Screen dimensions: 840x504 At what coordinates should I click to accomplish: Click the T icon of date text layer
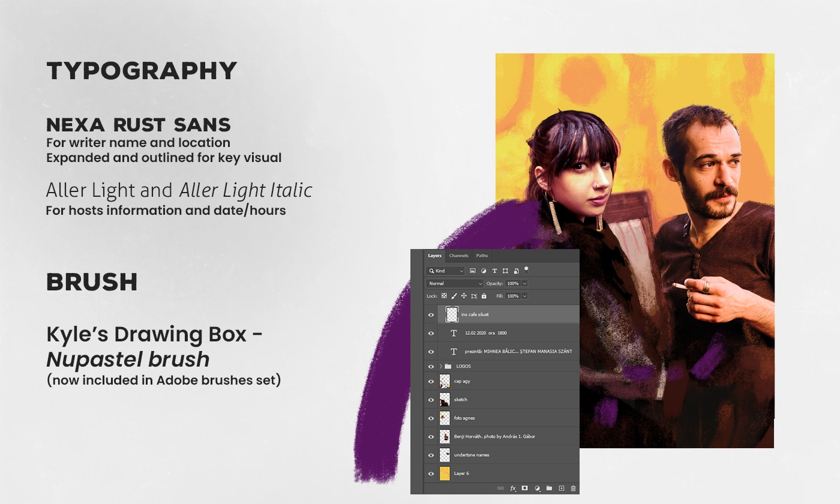[454, 333]
